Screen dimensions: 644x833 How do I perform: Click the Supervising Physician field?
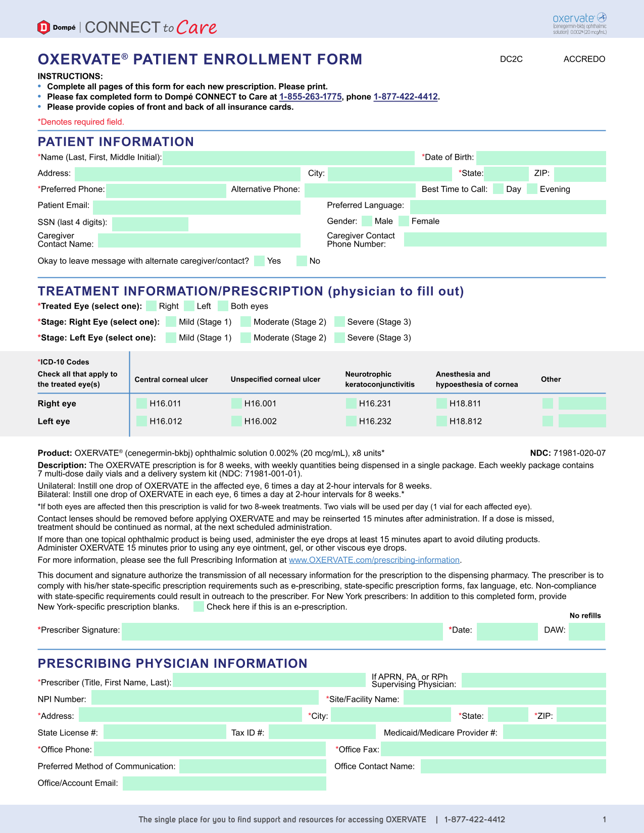point(534,680)
